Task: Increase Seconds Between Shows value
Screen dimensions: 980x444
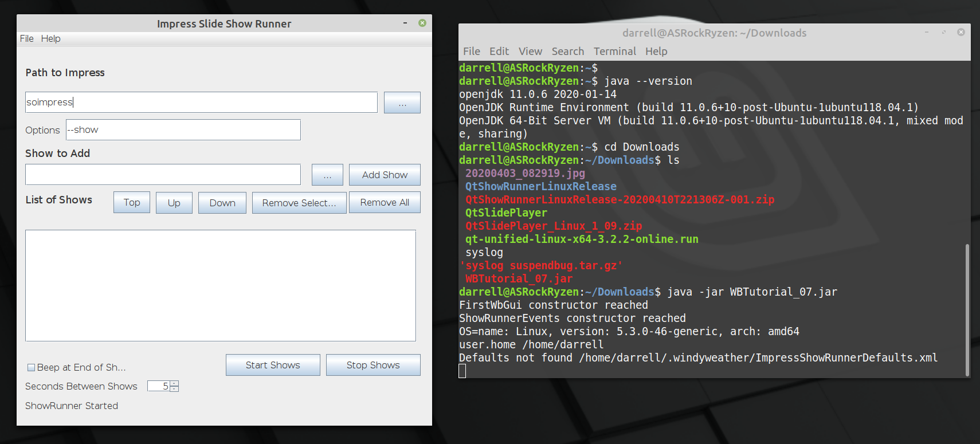Action: [x=174, y=383]
